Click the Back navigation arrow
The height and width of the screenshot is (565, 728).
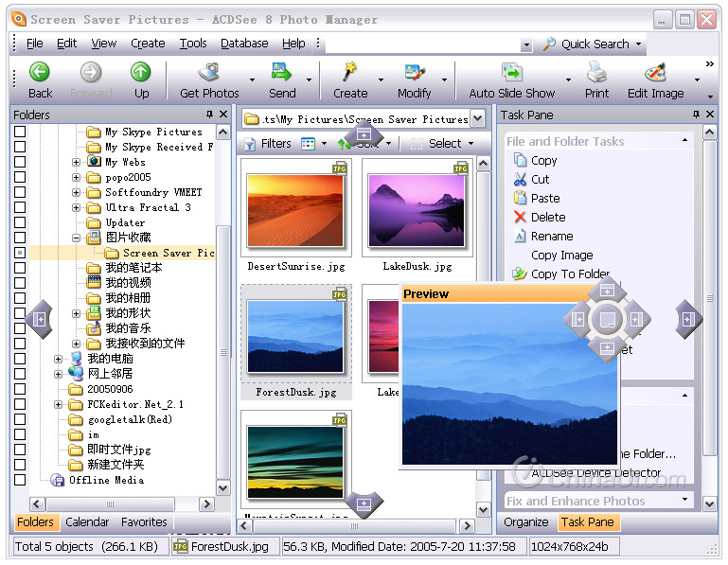tap(40, 72)
